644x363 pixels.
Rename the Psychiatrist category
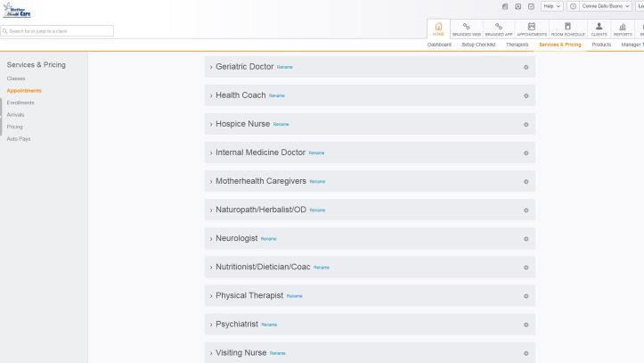click(x=269, y=325)
